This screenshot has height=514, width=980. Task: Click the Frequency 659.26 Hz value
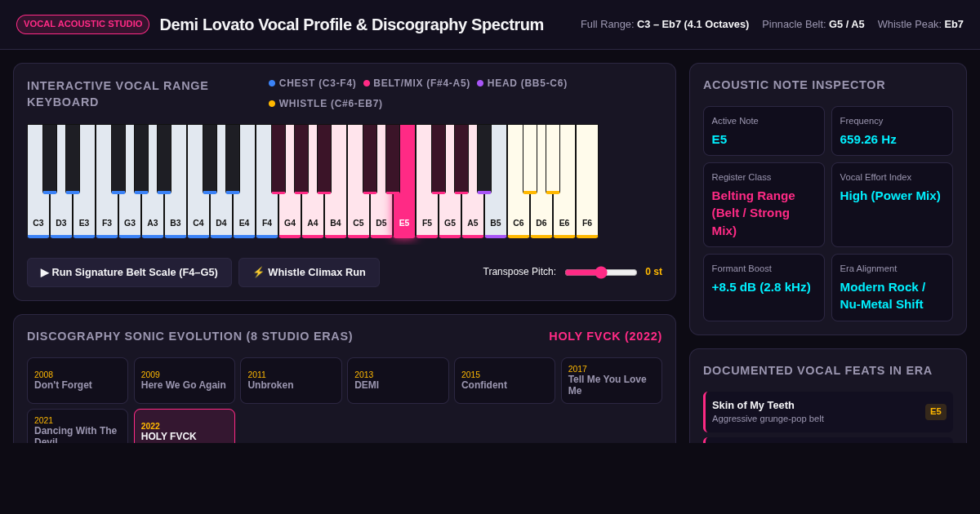(868, 140)
